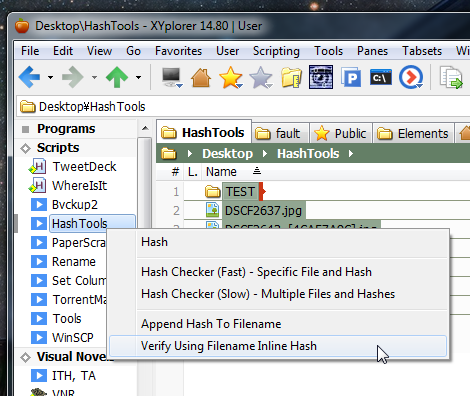Click XYplorer orange app icon in title bar
This screenshot has height=396, width=470.
point(22,26)
